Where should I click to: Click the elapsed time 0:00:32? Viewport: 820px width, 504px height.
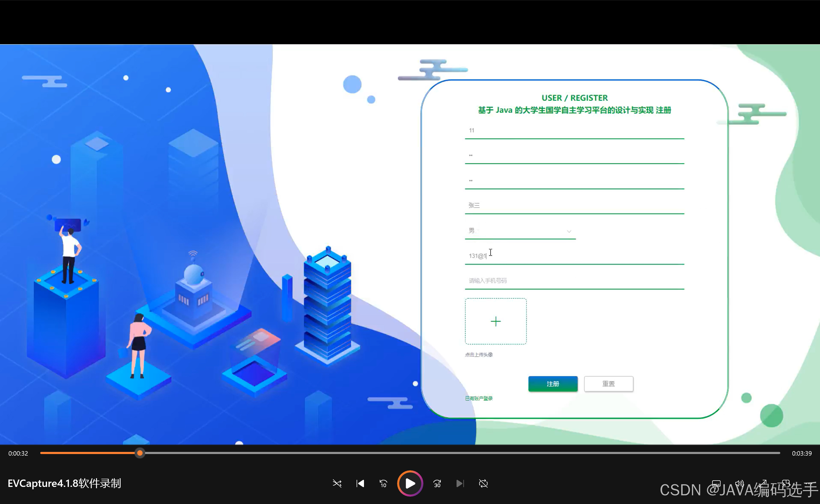18,453
